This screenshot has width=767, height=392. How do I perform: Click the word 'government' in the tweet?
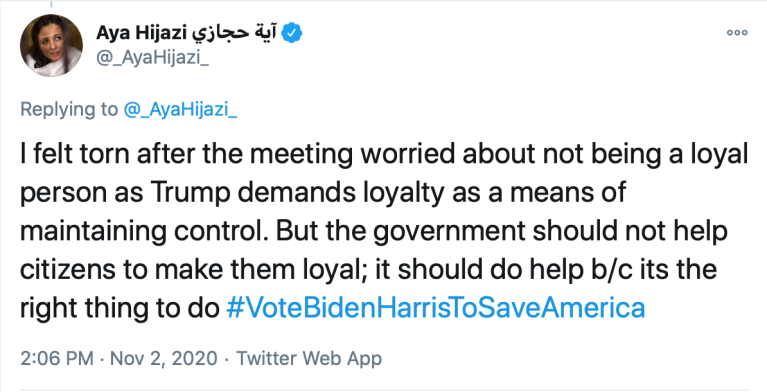click(450, 231)
